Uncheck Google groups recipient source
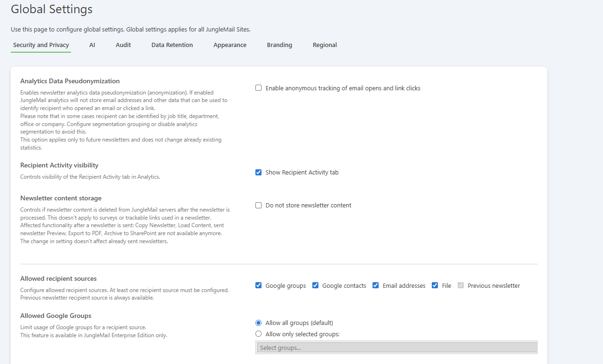 coord(259,285)
